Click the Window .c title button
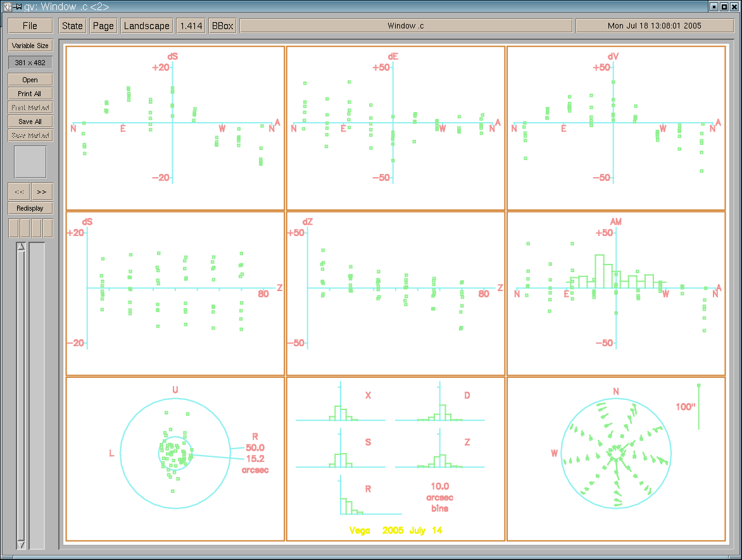This screenshot has width=742, height=560. pos(406,25)
